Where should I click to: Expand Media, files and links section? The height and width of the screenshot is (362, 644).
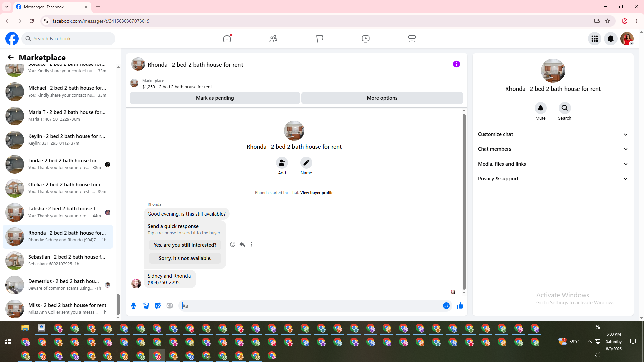tap(553, 164)
